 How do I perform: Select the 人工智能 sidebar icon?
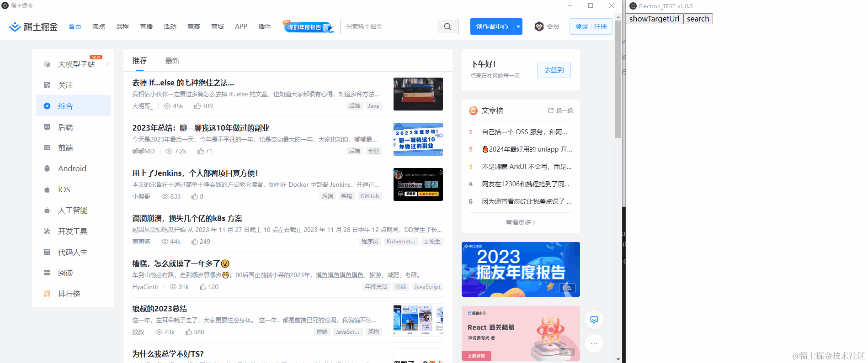click(47, 210)
